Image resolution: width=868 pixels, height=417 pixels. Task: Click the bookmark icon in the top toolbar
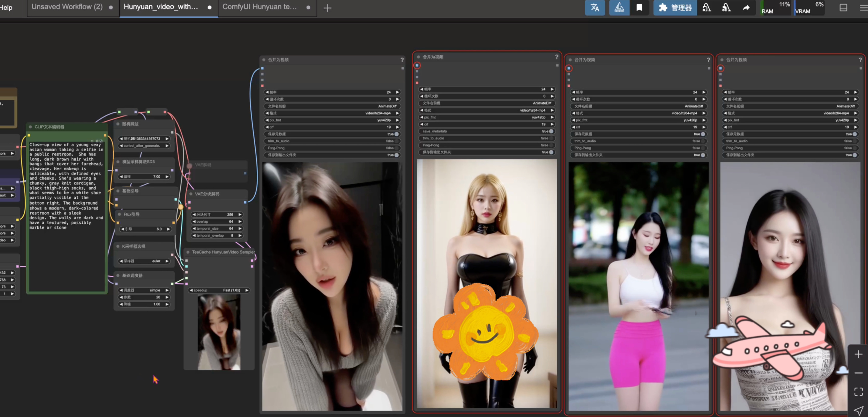tap(639, 7)
